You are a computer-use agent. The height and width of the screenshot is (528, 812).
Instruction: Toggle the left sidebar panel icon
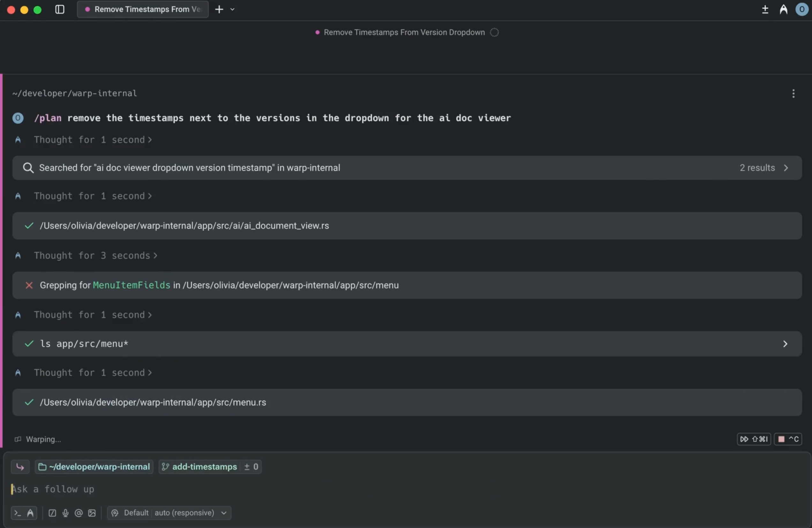60,9
